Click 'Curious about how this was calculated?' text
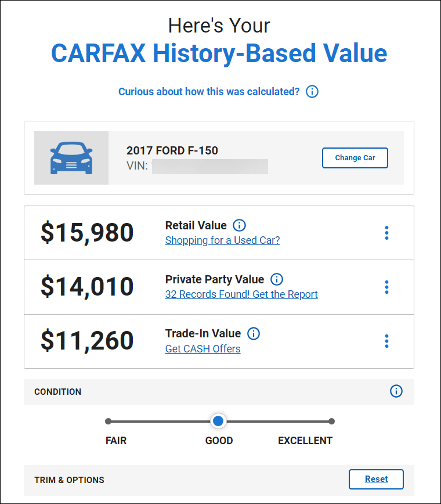 (x=209, y=92)
